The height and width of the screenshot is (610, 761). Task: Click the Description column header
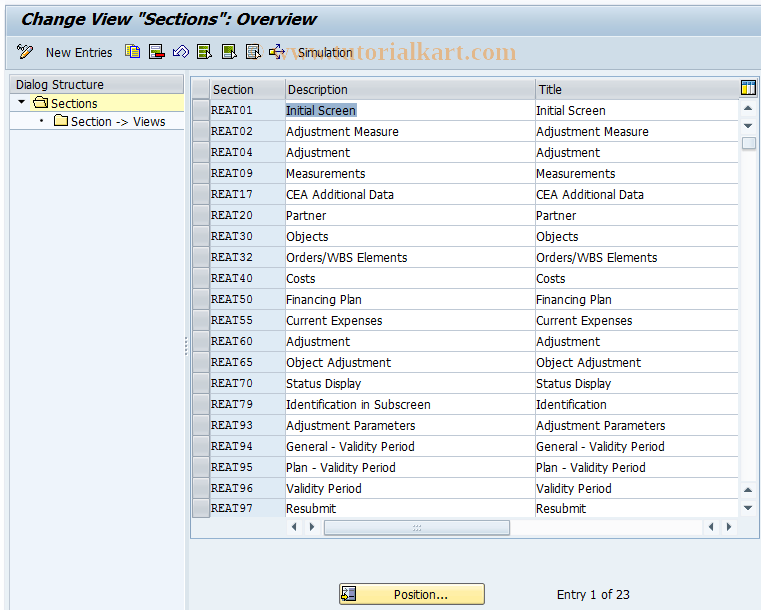(410, 89)
